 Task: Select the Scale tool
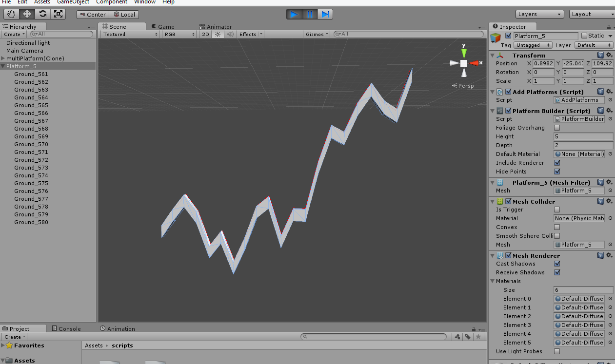click(58, 14)
